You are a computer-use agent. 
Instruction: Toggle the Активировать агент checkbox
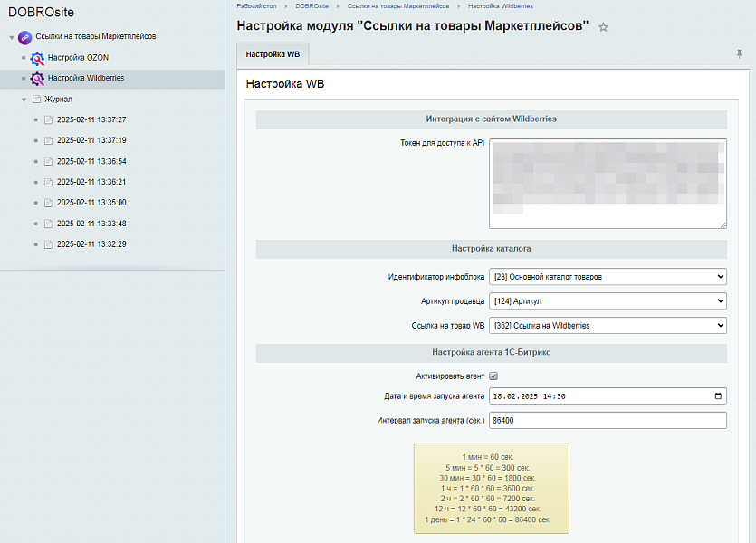(493, 376)
